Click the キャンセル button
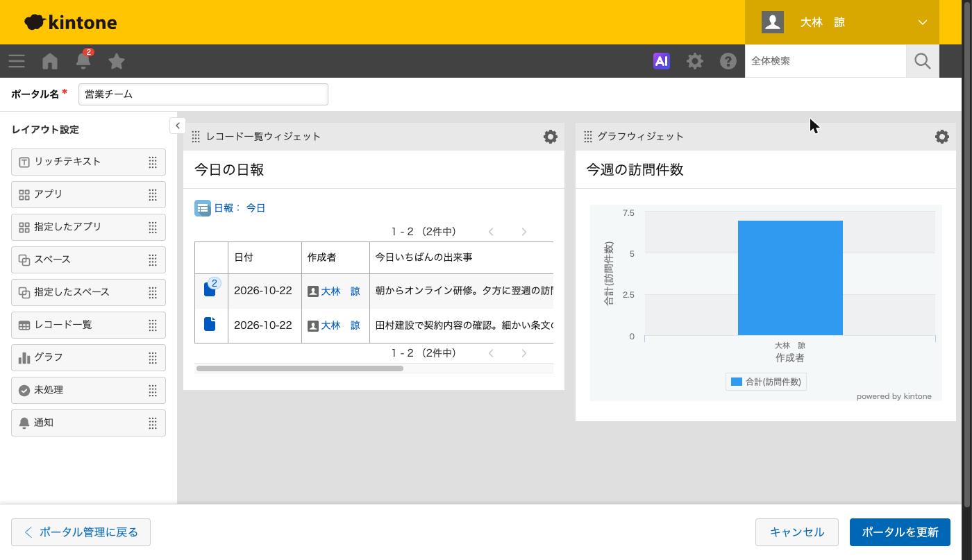Viewport: 972px width, 560px height. (797, 532)
